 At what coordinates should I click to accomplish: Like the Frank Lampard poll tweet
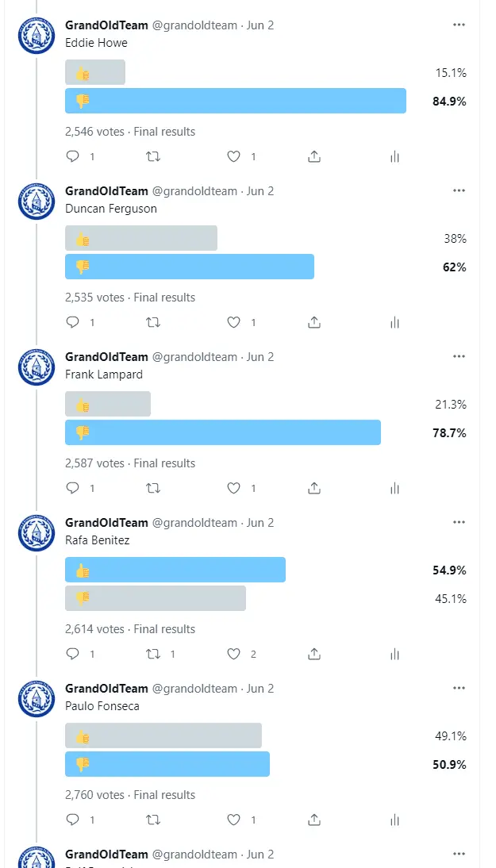tap(233, 489)
